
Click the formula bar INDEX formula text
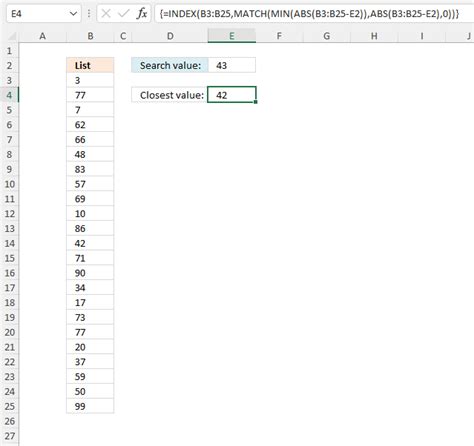309,14
